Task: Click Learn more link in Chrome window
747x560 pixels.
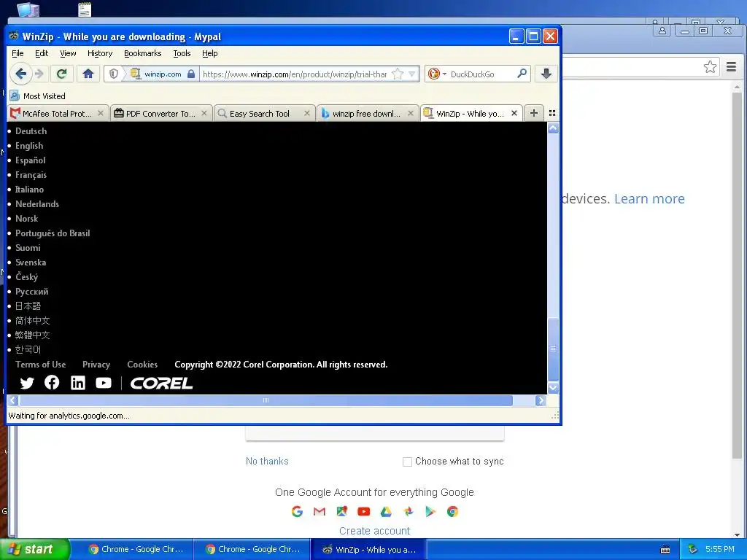Action: pos(649,198)
